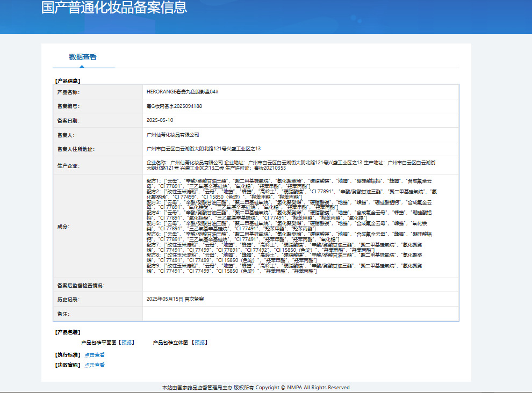
Task: Click the 备案后监督检查情况 empty cell
Action: tap(300, 285)
